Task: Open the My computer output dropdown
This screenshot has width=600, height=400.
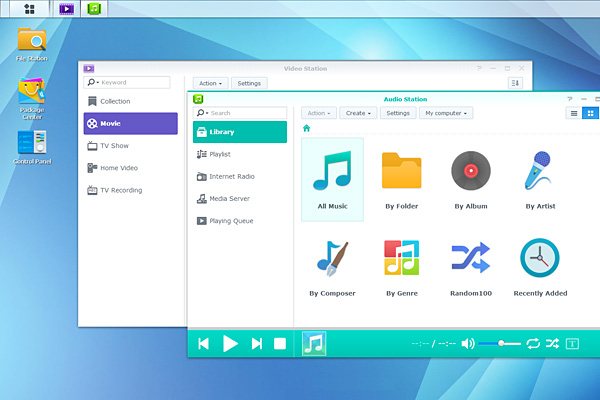Action: coord(445,113)
